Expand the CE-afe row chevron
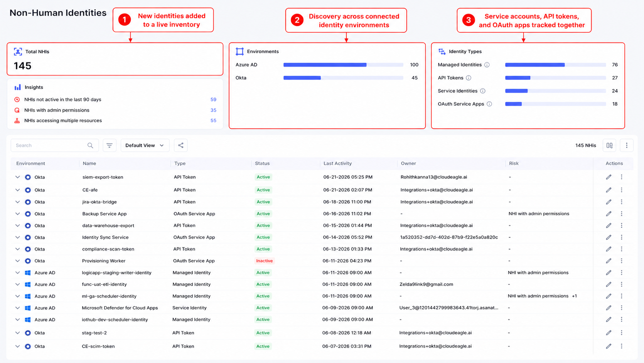Viewport: 644px width, 363px height. point(17,190)
